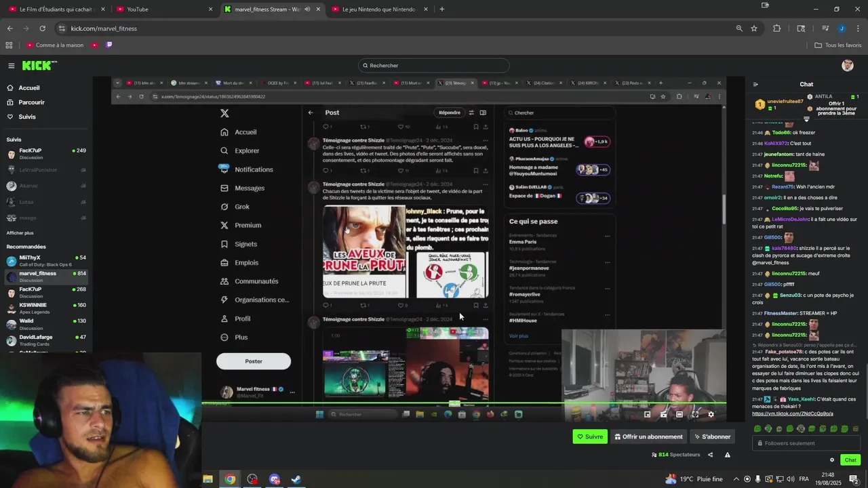
Task: Open the Chrome apps grid shortcut
Action: point(9,45)
